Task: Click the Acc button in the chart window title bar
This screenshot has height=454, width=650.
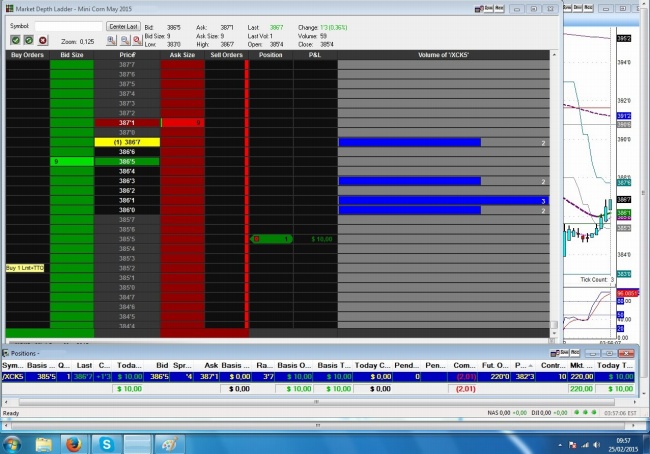Action: [x=588, y=8]
